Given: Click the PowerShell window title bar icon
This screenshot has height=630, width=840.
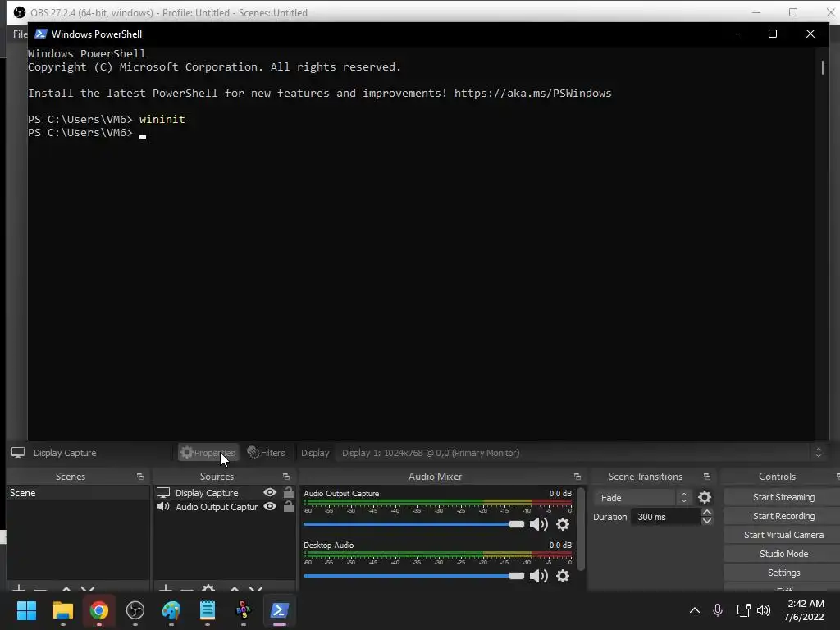Looking at the screenshot, I should 41,34.
